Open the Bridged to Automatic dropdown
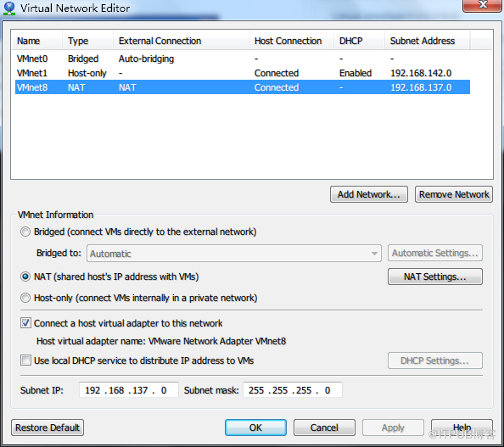Screen dimensions: 504x447 tap(234, 254)
